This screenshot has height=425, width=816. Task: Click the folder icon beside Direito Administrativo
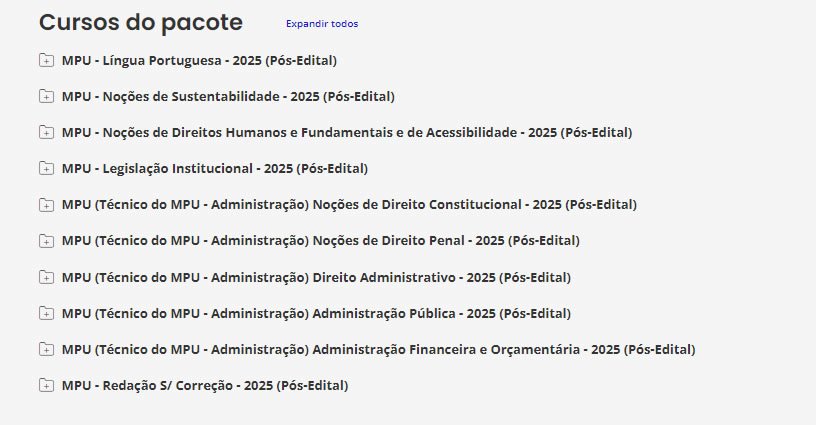pos(46,277)
